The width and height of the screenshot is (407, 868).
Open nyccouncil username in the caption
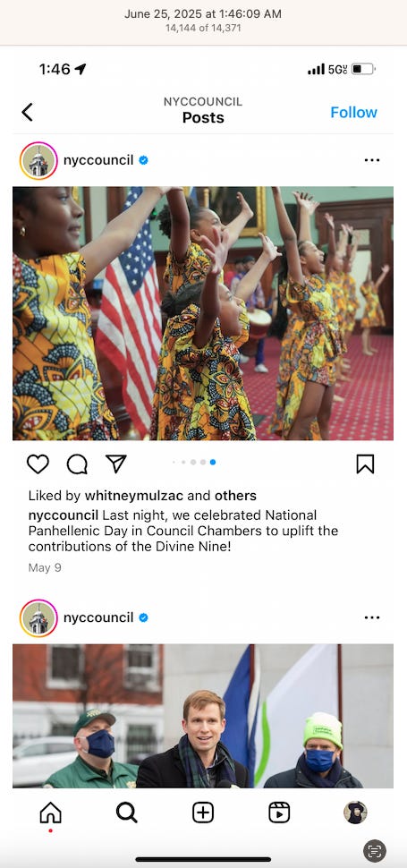[x=63, y=515]
